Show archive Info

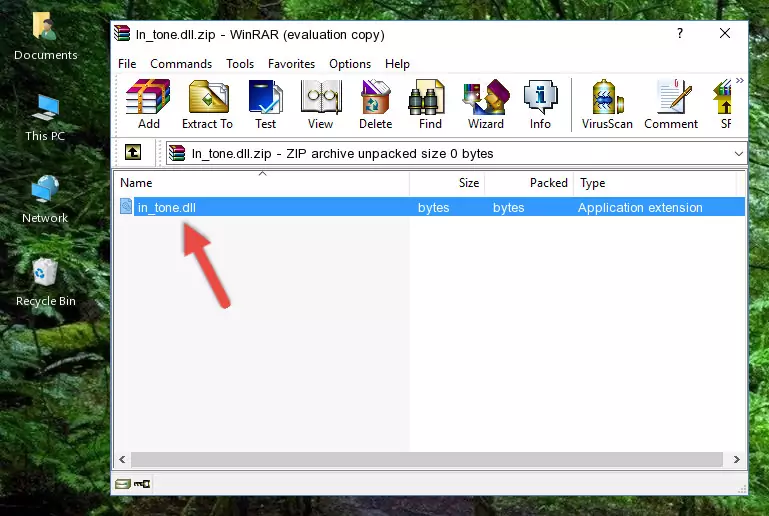[x=540, y=104]
